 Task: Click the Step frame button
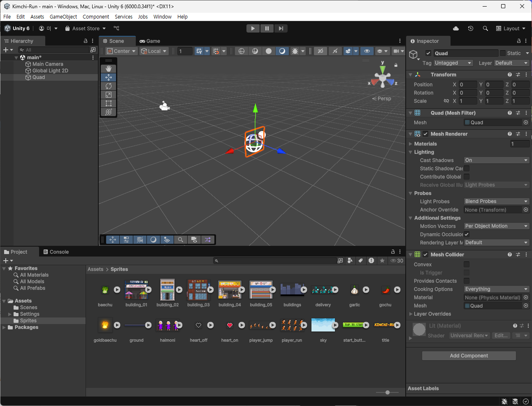click(x=281, y=28)
